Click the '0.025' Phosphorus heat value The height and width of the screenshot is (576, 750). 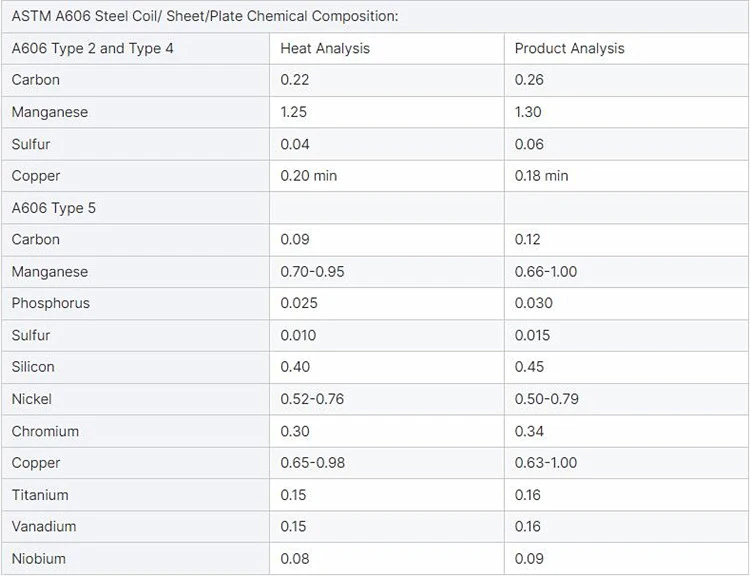coord(299,303)
